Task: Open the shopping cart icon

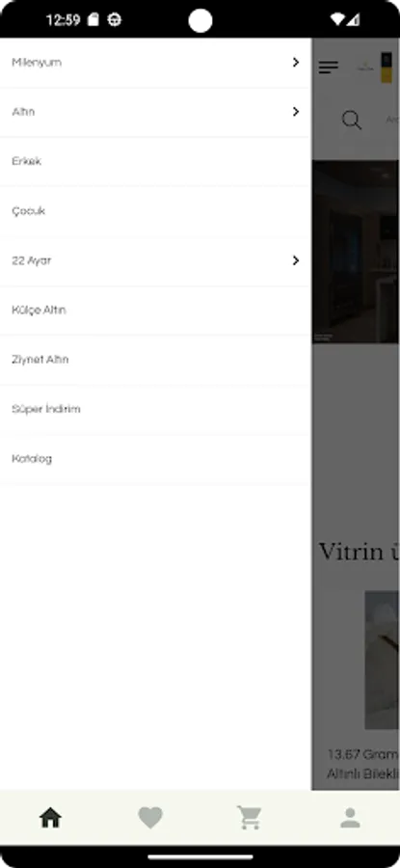Action: (x=250, y=818)
